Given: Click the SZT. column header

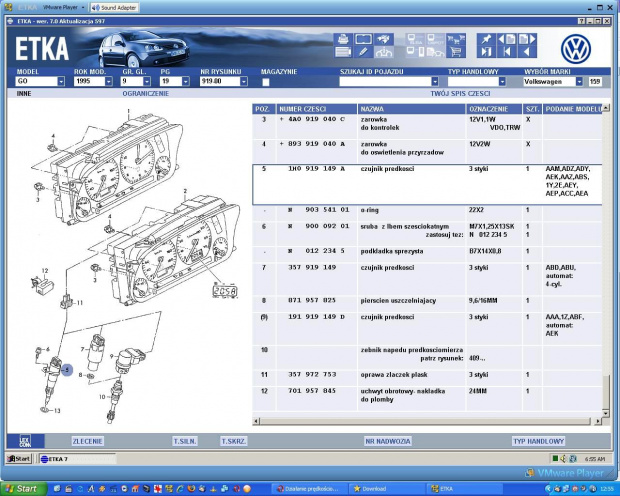Looking at the screenshot, I should pyautogui.click(x=533, y=109).
